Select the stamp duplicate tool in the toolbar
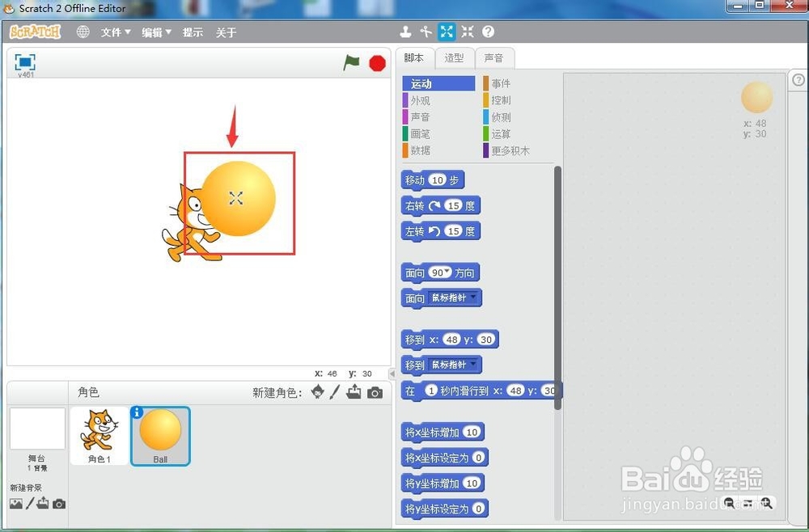The image size is (809, 532). 406,32
